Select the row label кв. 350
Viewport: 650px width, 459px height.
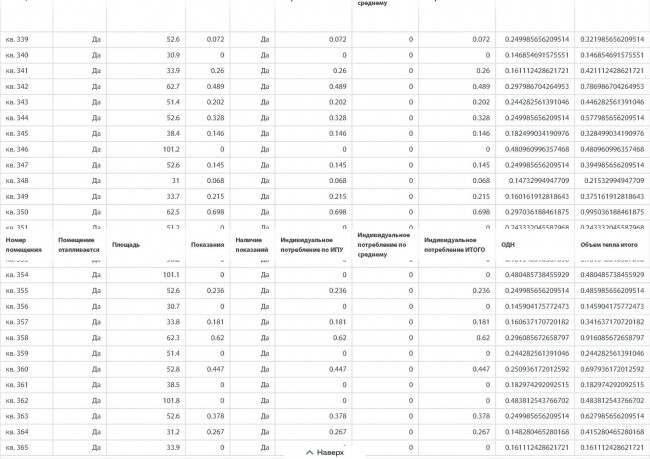click(17, 212)
